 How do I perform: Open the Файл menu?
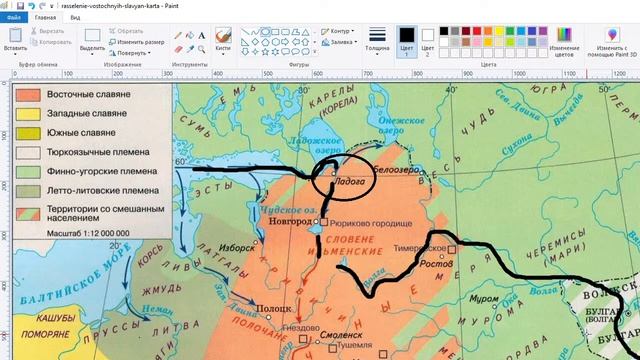click(x=14, y=18)
